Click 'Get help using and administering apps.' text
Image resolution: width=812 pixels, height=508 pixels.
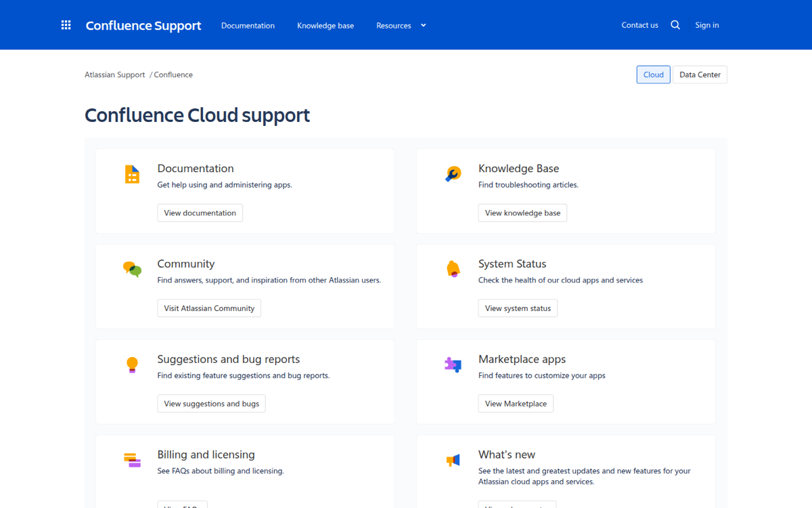225,185
